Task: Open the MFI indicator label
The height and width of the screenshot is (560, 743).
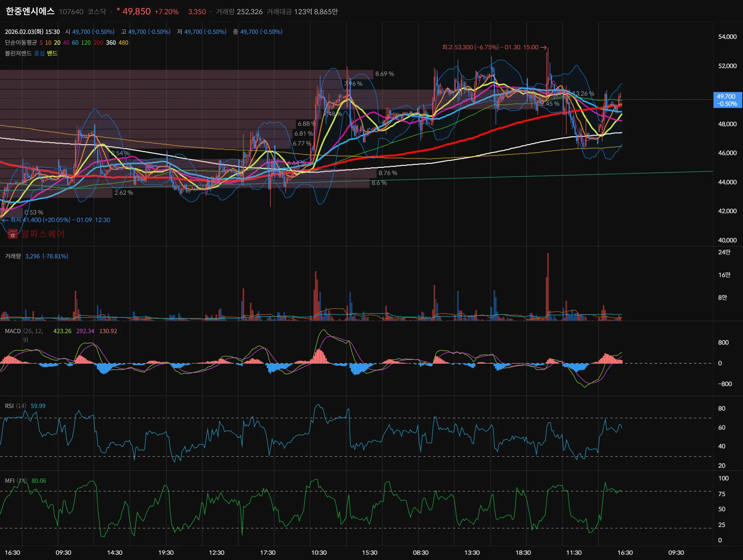Action: pos(10,481)
